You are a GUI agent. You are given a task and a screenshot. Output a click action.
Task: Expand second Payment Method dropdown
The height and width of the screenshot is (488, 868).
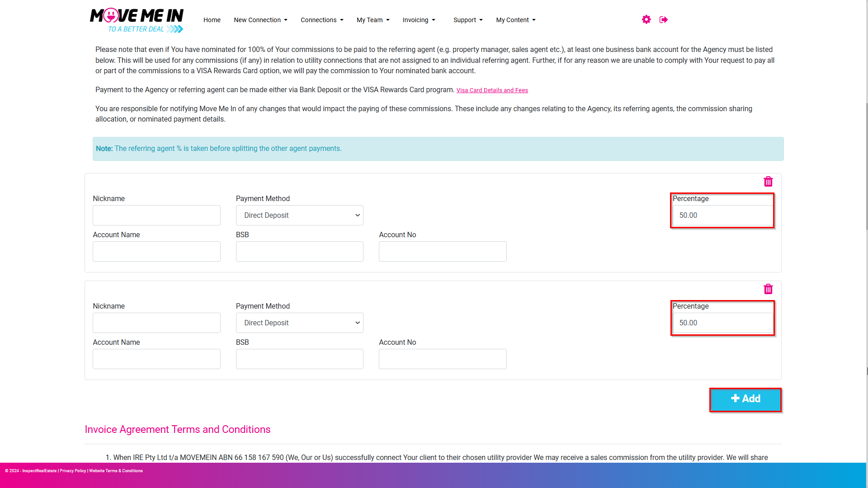299,323
